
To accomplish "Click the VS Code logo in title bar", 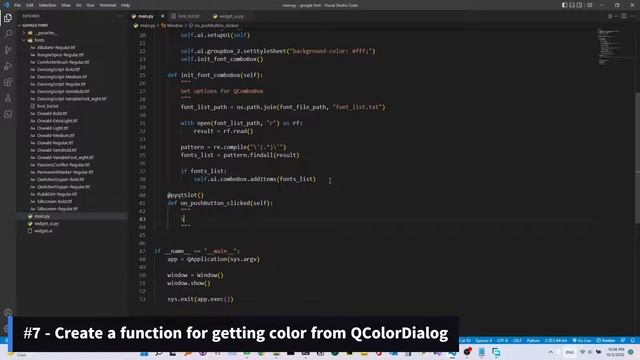I will click(x=6, y=5).
